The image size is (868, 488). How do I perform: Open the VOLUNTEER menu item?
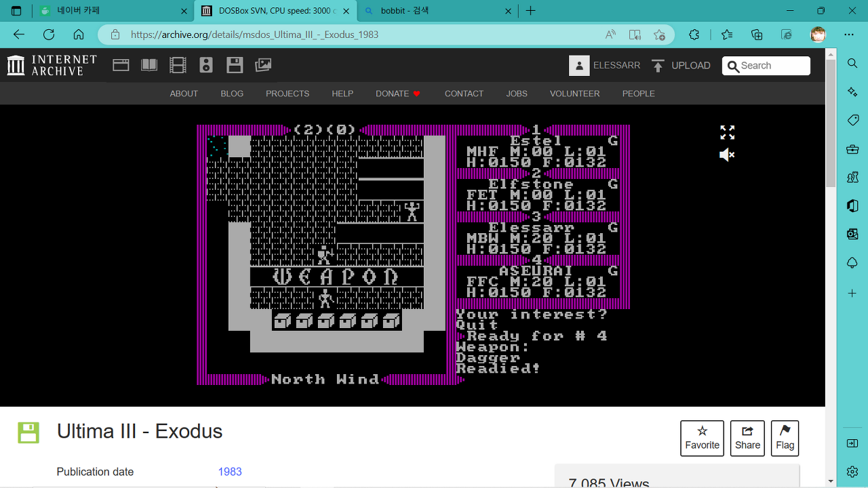(x=574, y=94)
